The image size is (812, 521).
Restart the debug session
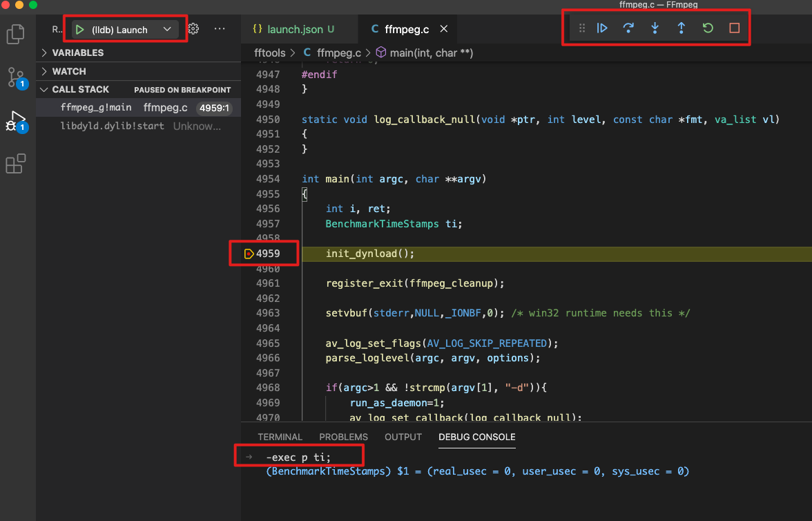pyautogui.click(x=707, y=28)
